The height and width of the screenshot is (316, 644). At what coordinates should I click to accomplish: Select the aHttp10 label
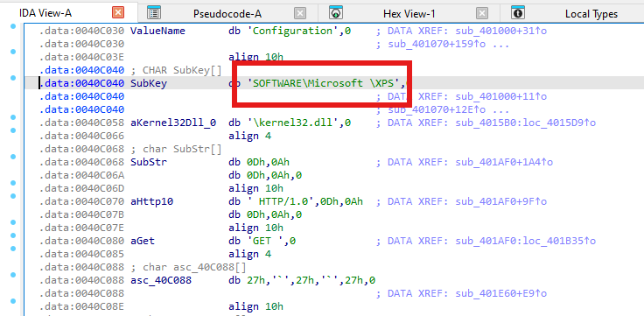pos(151,201)
